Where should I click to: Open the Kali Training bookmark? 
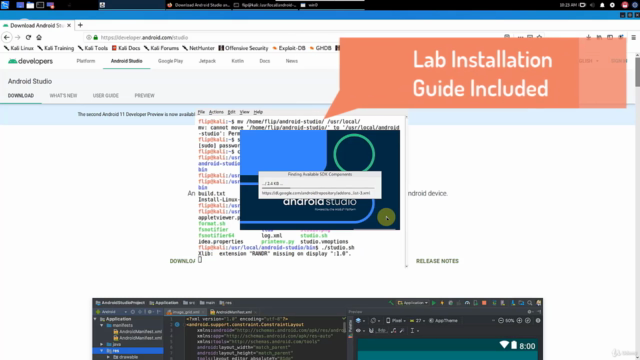click(x=56, y=48)
